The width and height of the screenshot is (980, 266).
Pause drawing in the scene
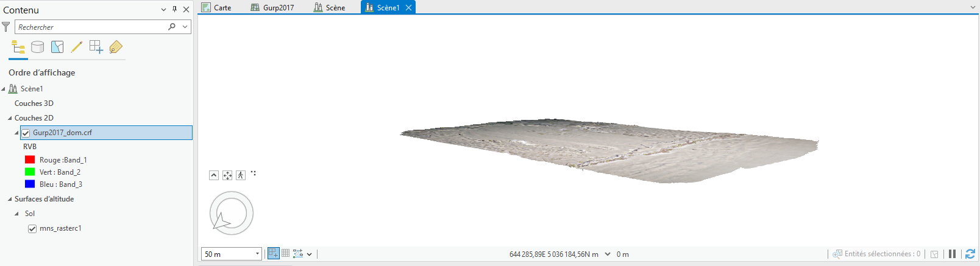[952, 254]
